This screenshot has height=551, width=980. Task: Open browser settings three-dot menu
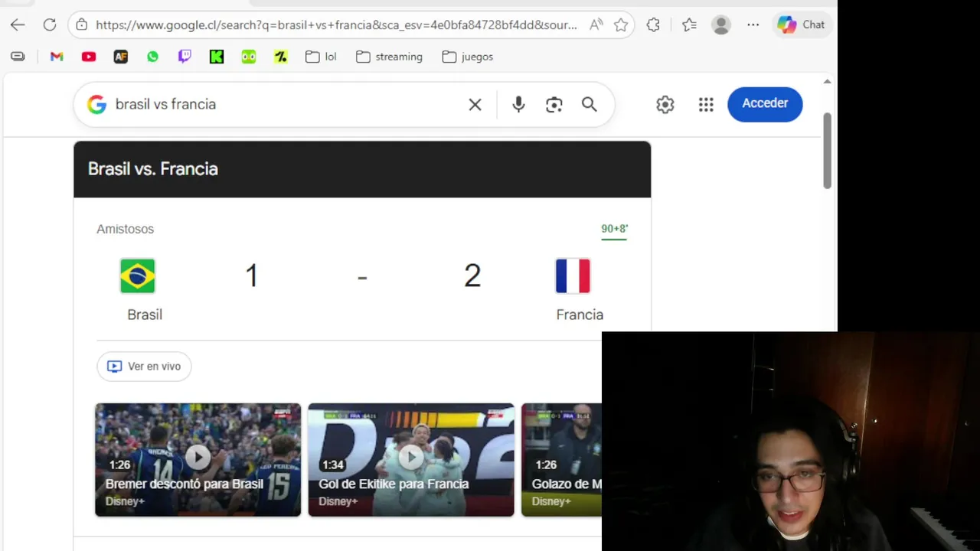pyautogui.click(x=753, y=24)
